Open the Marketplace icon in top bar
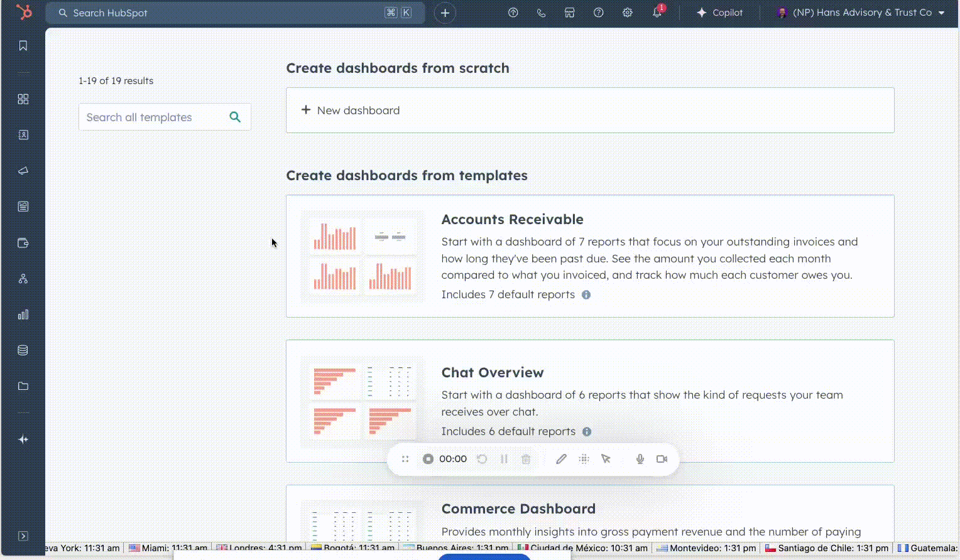 click(x=569, y=12)
